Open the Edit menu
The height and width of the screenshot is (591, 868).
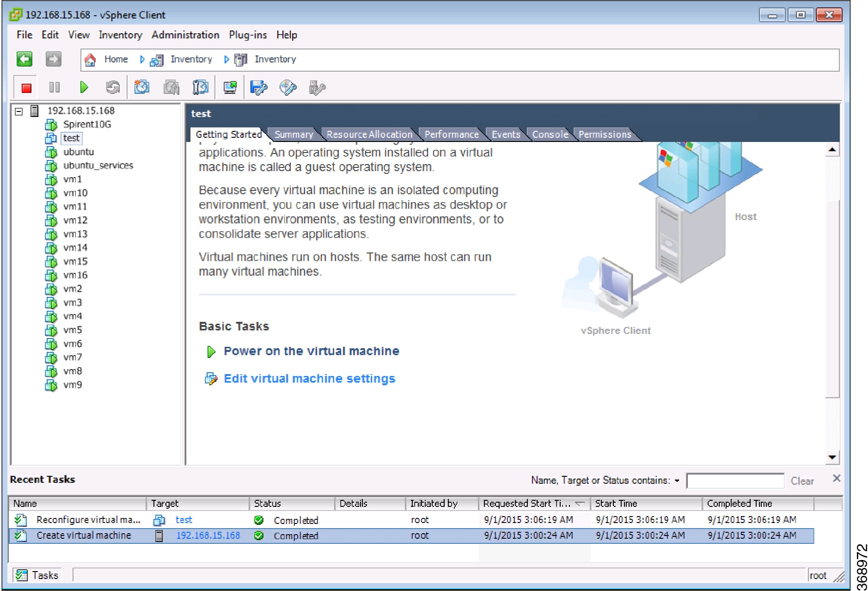[50, 35]
